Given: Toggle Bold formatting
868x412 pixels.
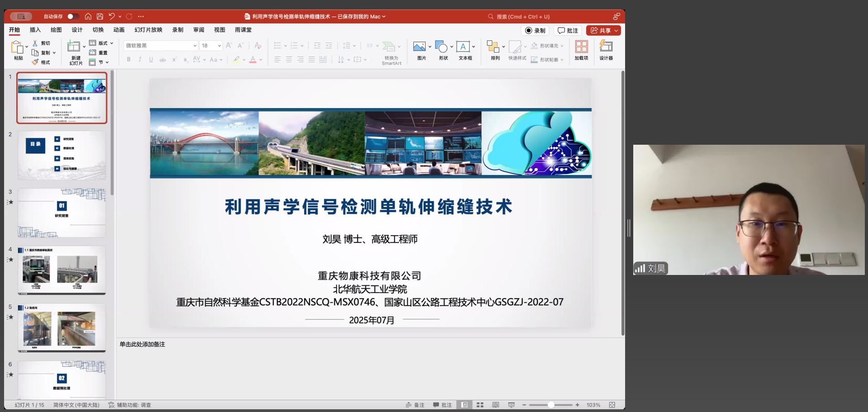Looking at the screenshot, I should [129, 59].
